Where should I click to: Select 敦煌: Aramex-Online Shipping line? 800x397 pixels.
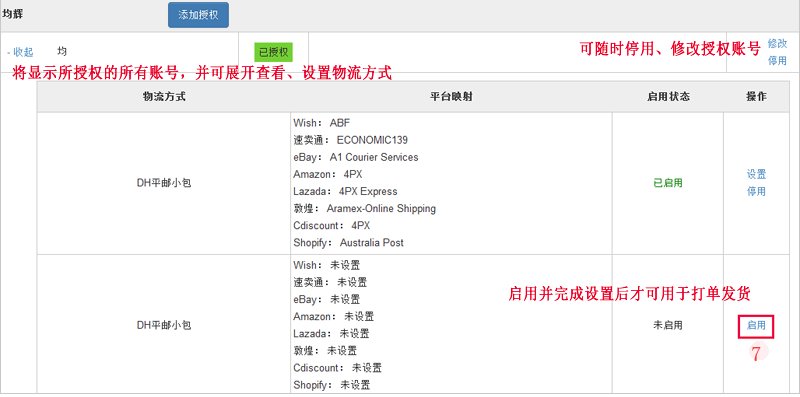[364, 208]
